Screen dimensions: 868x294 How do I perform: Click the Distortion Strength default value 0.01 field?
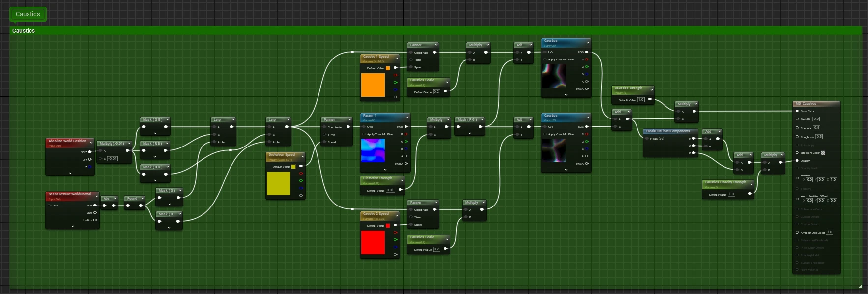tap(390, 190)
